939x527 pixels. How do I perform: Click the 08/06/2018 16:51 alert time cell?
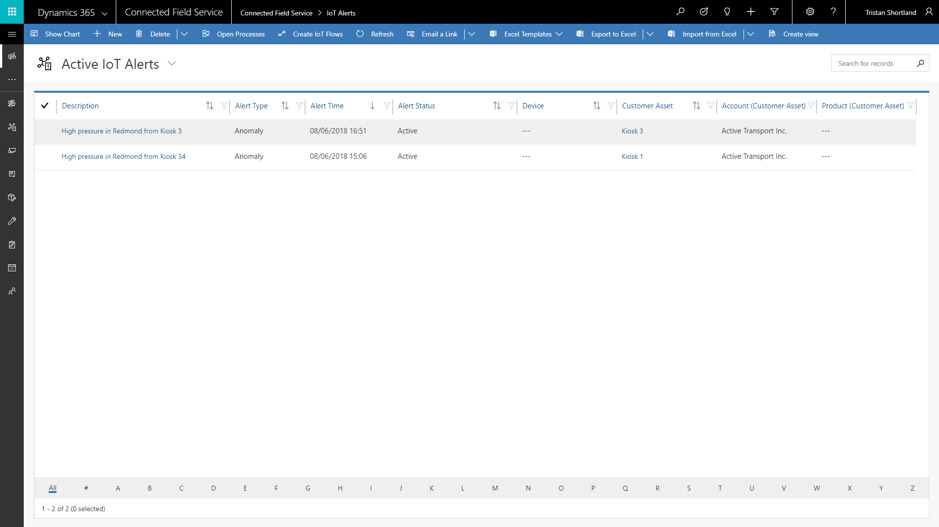pyautogui.click(x=338, y=131)
